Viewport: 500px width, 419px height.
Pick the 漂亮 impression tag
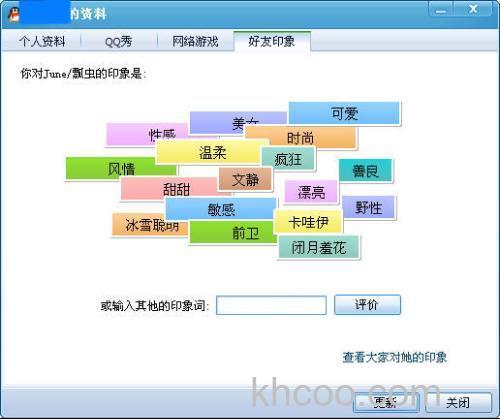click(311, 192)
